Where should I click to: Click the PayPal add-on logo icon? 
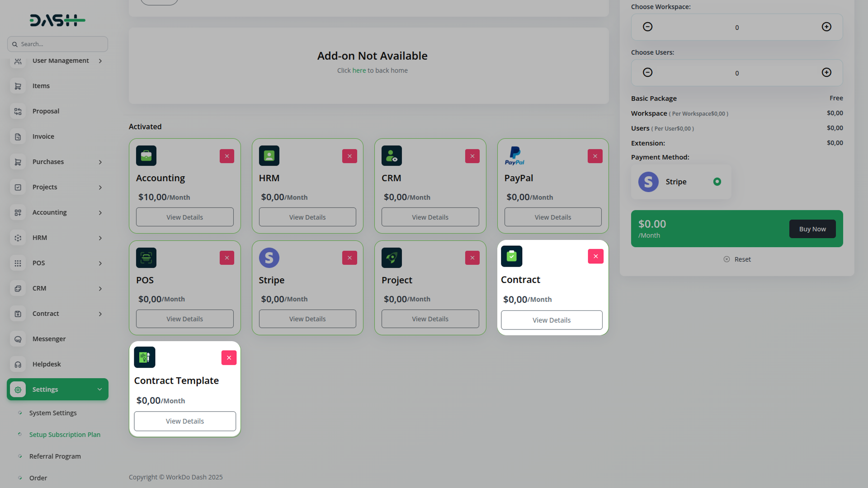pyautogui.click(x=514, y=156)
